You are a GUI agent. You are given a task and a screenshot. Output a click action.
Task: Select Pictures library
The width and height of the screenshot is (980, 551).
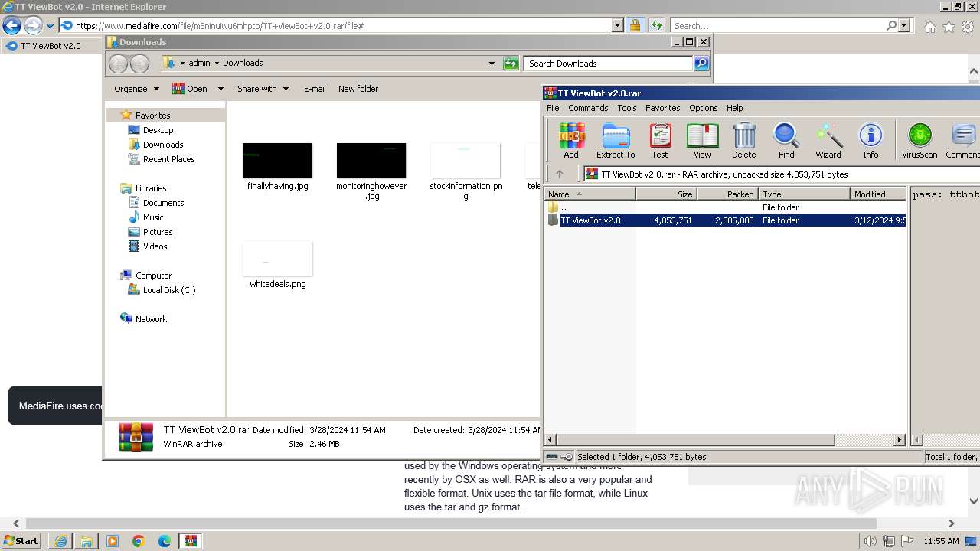157,232
